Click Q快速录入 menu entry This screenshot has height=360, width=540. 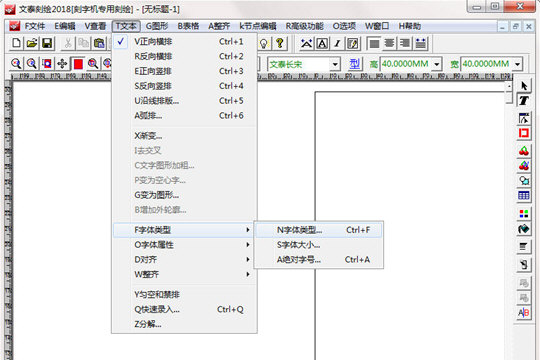point(185,309)
